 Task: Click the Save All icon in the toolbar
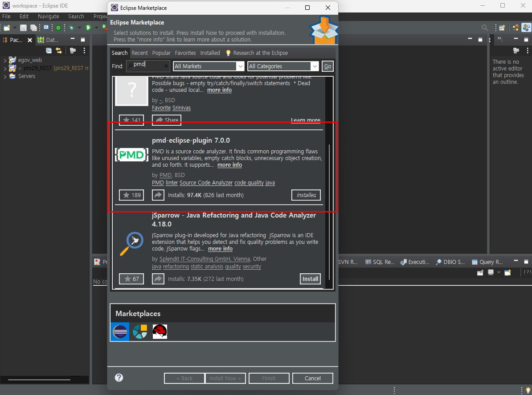pos(33,28)
